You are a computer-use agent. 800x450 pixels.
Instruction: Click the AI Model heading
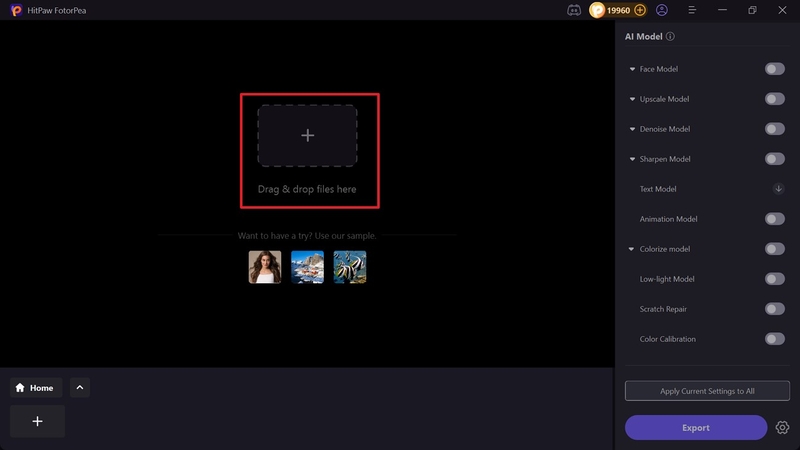click(x=643, y=36)
